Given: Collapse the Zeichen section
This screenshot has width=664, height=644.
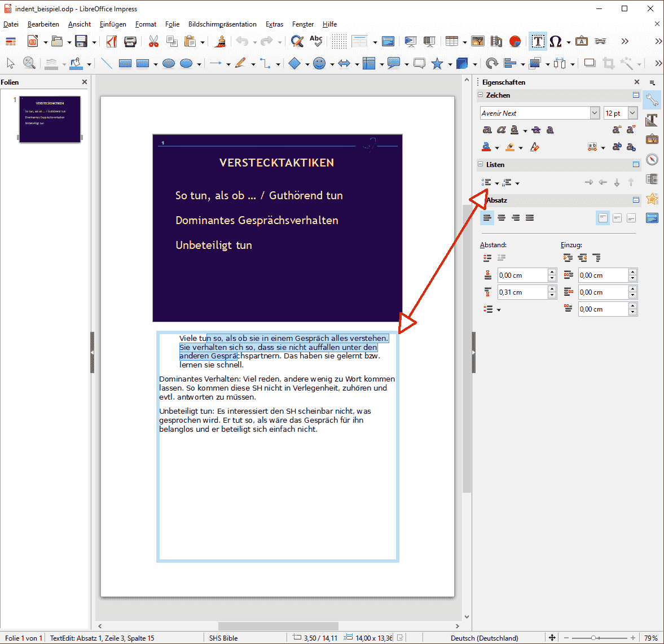Looking at the screenshot, I should click(x=481, y=95).
